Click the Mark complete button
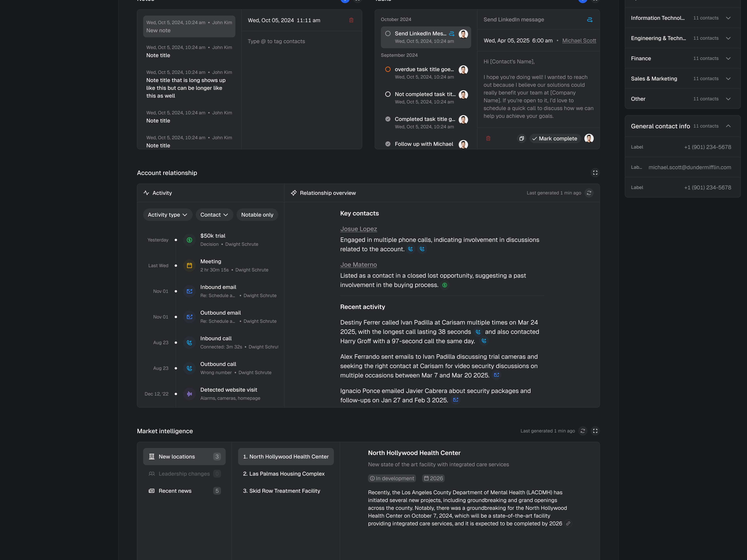This screenshot has height=560, width=747. [x=554, y=138]
